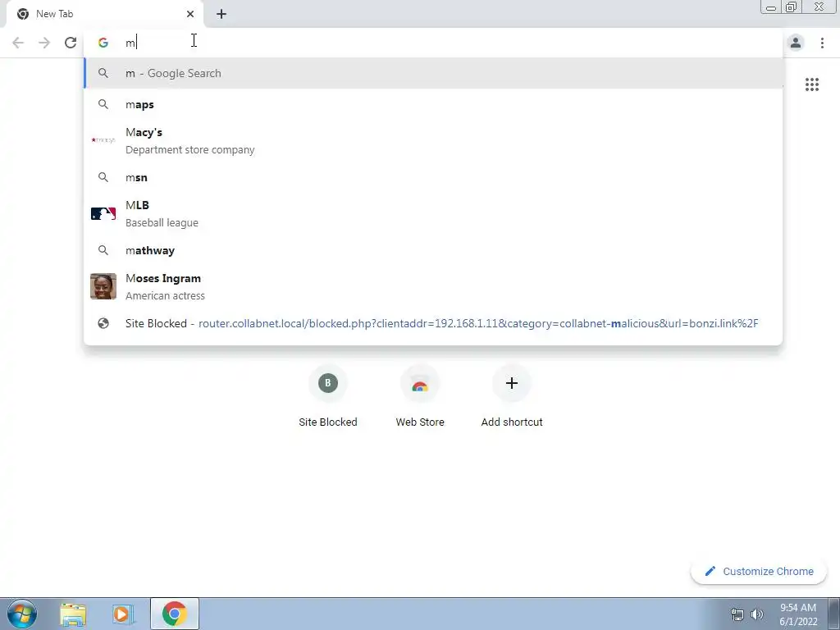
Task: Click the Moses Ingram photo thumbnail
Action: tap(103, 286)
